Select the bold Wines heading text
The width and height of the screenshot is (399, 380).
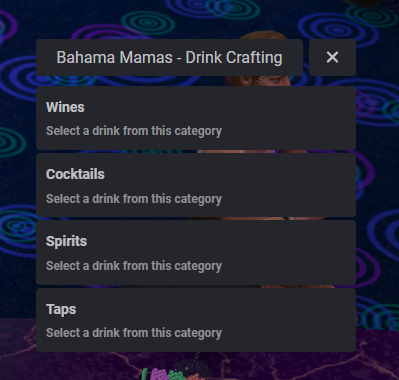[65, 107]
